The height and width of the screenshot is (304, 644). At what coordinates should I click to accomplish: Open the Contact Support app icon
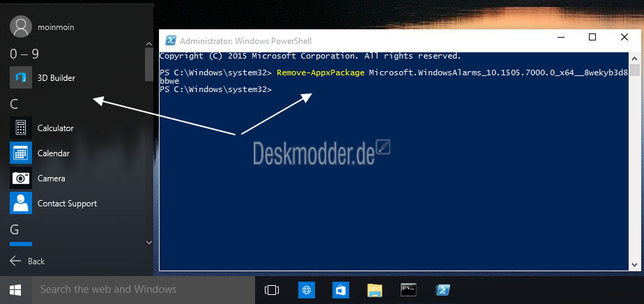(20, 203)
